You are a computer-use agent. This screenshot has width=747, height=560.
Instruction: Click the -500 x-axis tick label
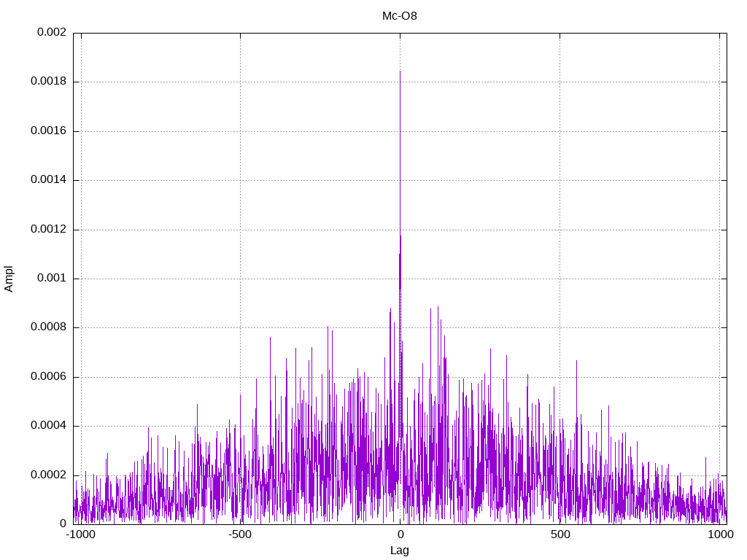point(239,534)
